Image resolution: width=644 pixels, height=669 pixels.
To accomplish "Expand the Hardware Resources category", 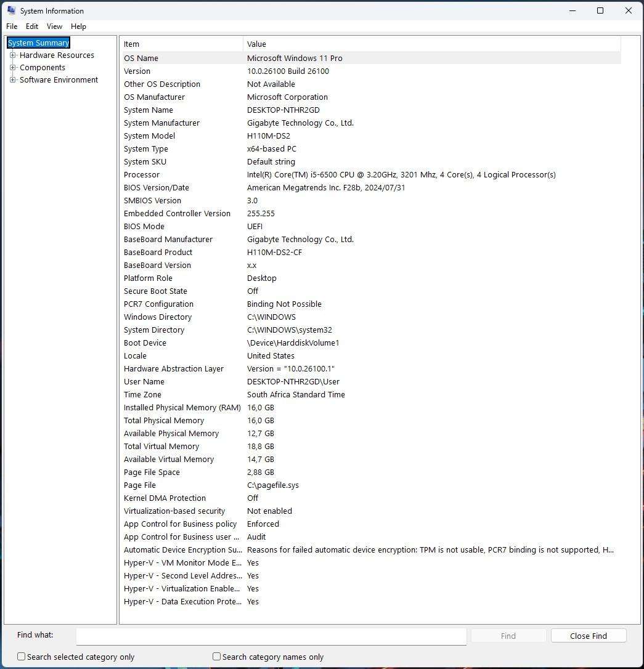I will tap(13, 55).
